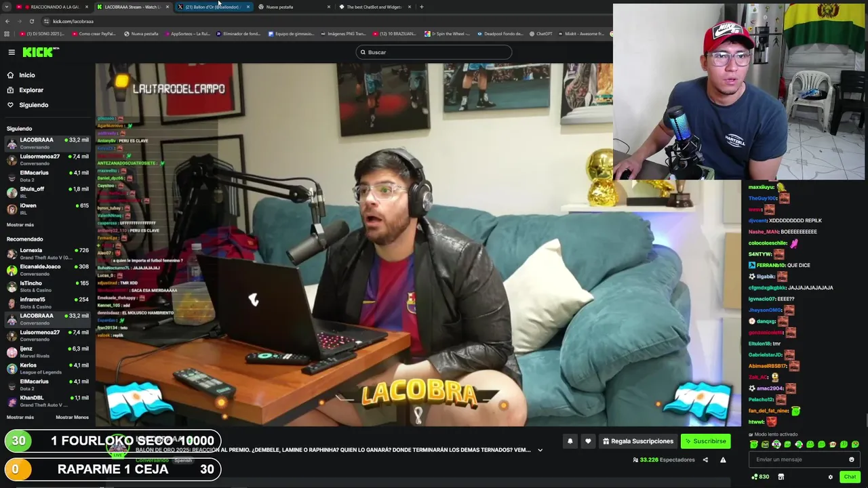Switch to REACCIONANDO A LA GALA browser tab

[x=52, y=7]
